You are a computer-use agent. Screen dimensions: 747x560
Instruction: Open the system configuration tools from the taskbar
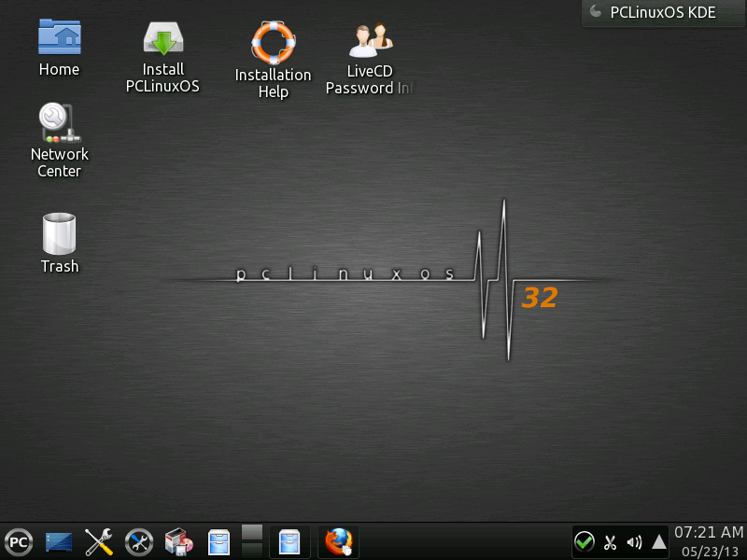pos(98,541)
